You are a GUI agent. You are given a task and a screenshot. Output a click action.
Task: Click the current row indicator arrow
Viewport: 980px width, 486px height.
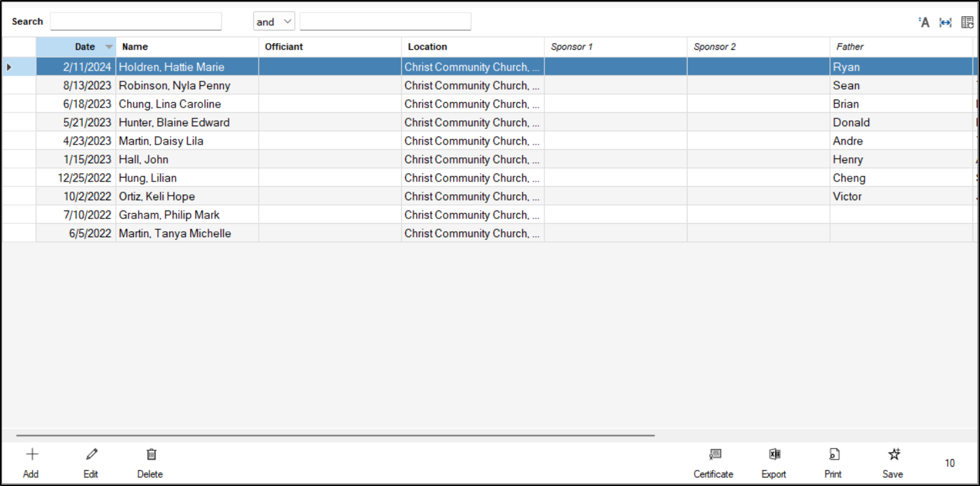(x=9, y=67)
